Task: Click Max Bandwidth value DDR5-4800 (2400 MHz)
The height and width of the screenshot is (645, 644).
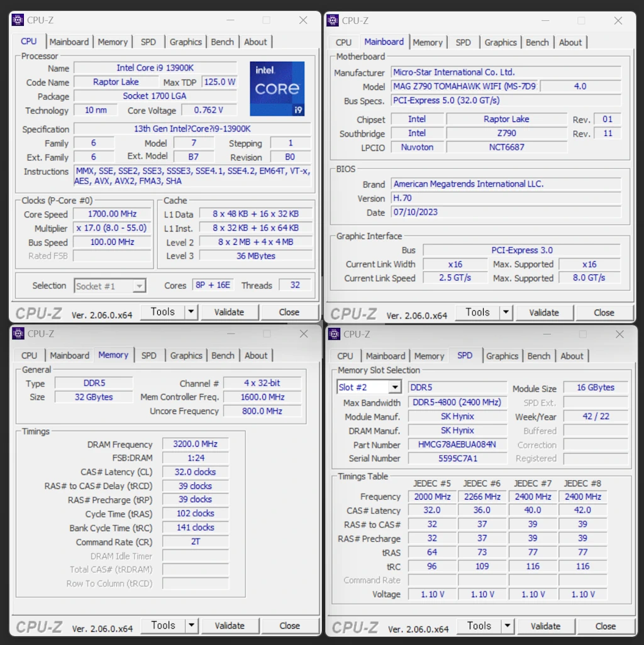Action: (x=457, y=402)
